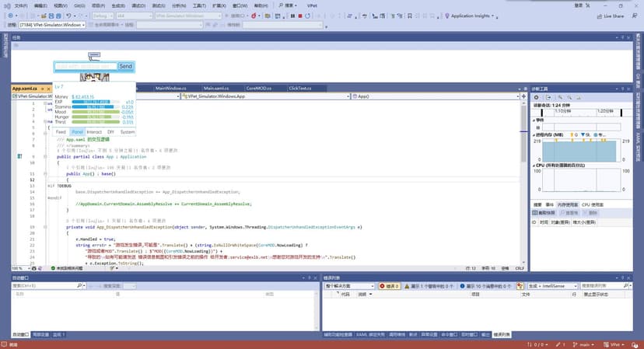
Task: Click the events pause icon in diagnostic tools
Action: [538, 127]
